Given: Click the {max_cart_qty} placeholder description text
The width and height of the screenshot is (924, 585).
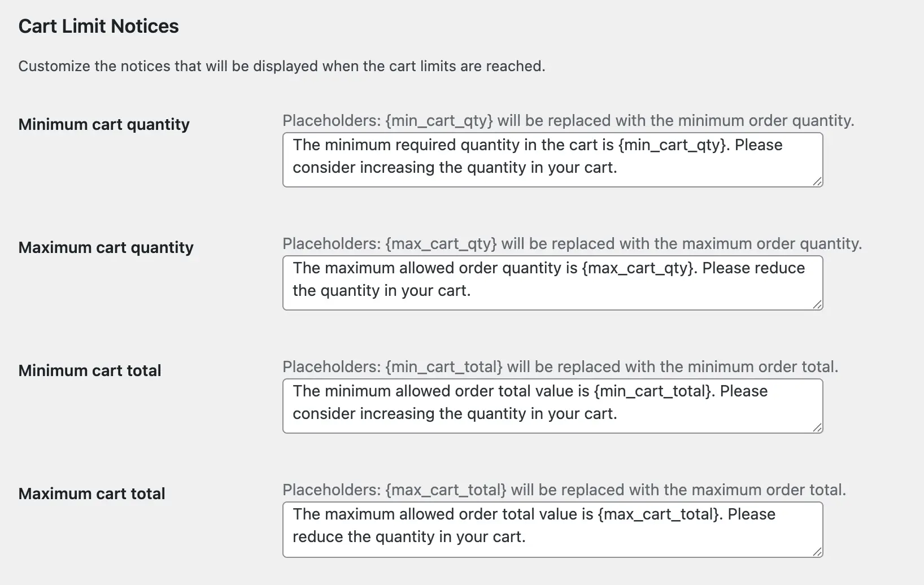Looking at the screenshot, I should tap(572, 243).
